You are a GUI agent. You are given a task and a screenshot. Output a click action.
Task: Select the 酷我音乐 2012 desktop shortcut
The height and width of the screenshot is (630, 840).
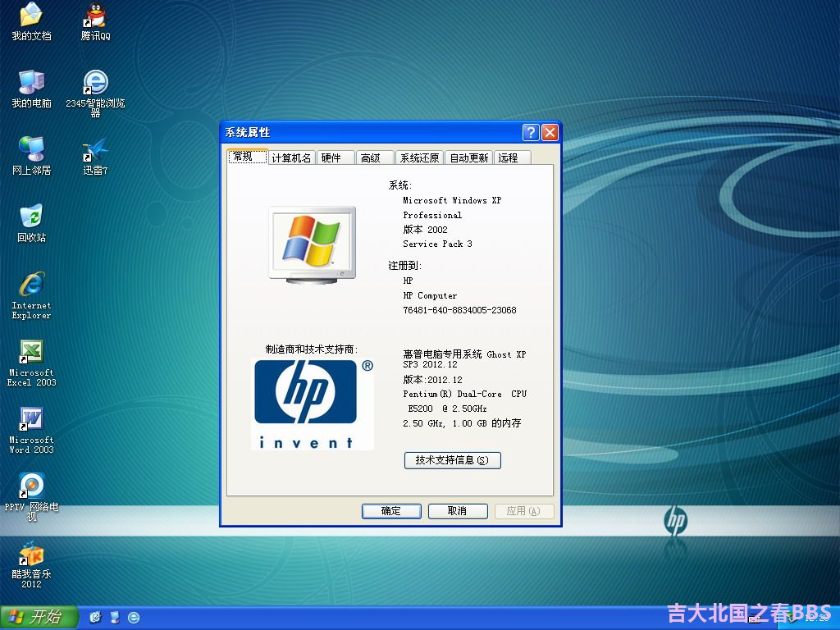point(32,565)
